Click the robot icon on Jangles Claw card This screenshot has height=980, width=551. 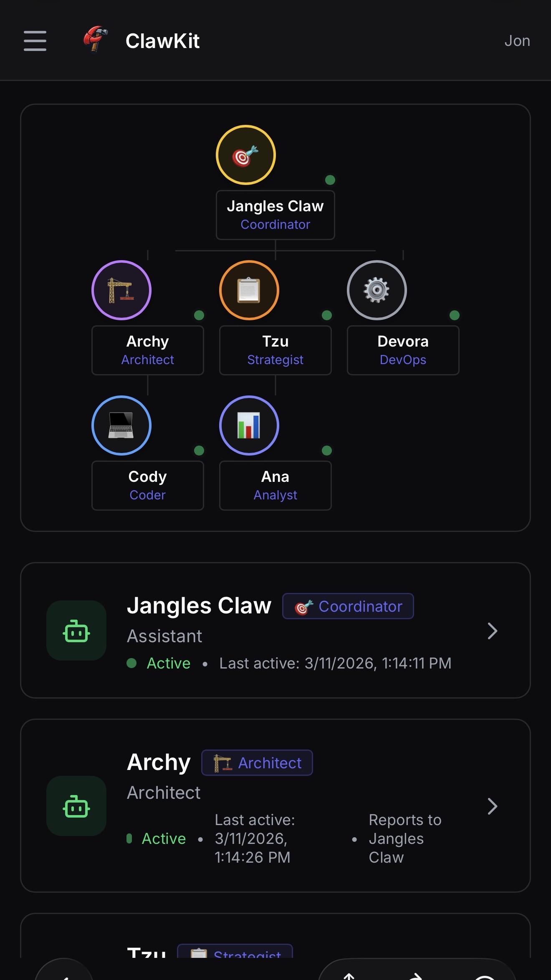click(76, 631)
